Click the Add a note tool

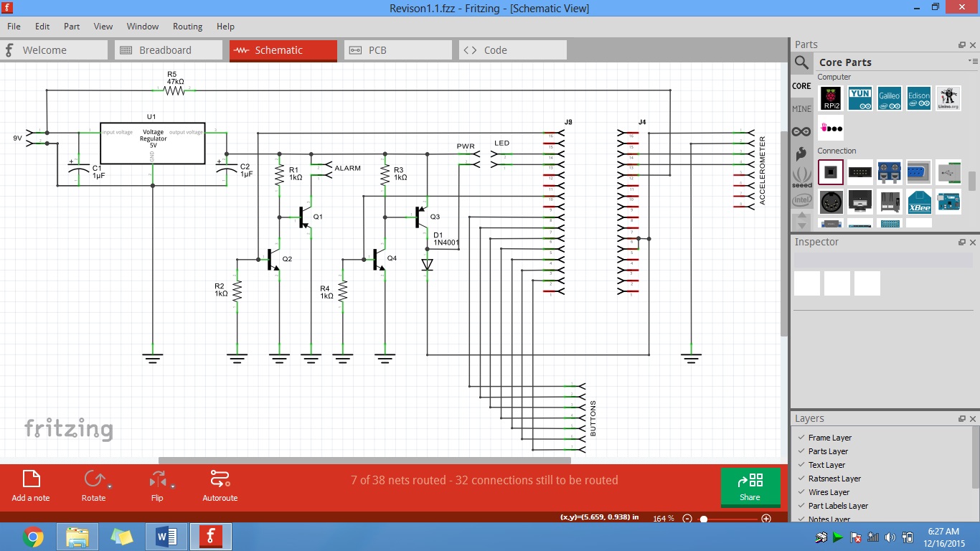coord(31,486)
